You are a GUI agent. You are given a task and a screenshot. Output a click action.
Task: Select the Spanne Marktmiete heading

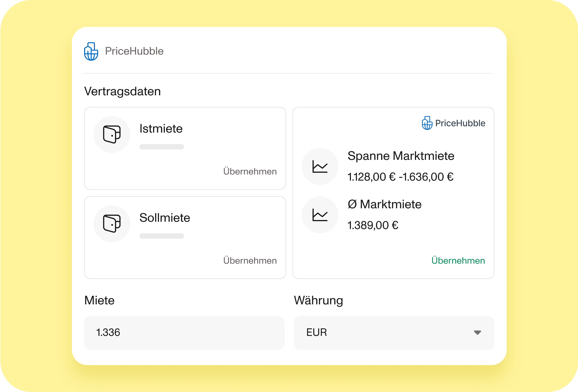pos(401,156)
